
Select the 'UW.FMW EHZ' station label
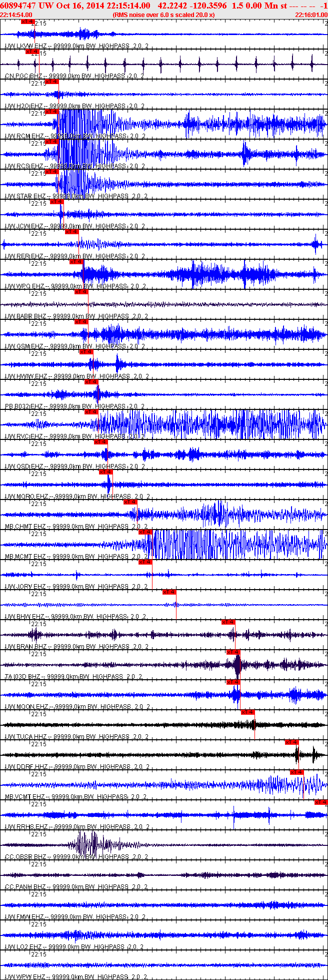tap(24, 917)
